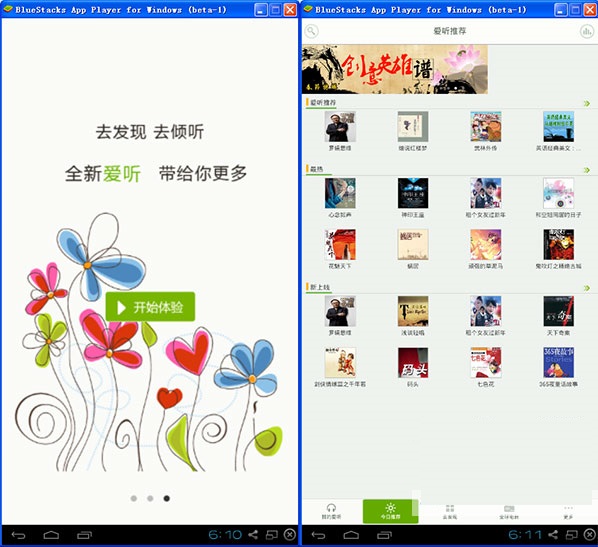
Task: Open the 剑侠情缘 cartoon album cover
Action: click(x=340, y=362)
